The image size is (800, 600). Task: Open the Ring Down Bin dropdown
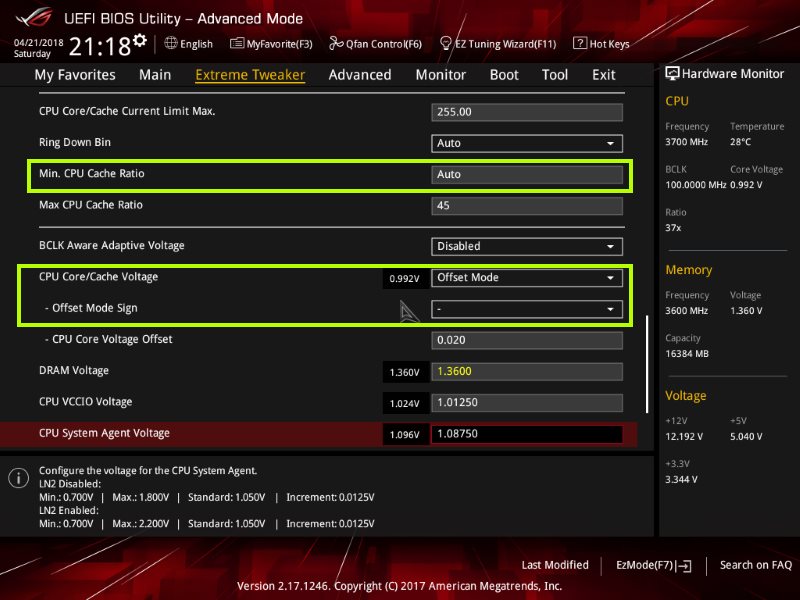point(527,143)
